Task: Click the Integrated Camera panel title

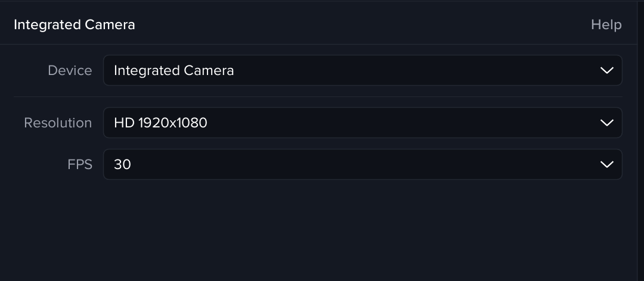Action: pyautogui.click(x=75, y=24)
